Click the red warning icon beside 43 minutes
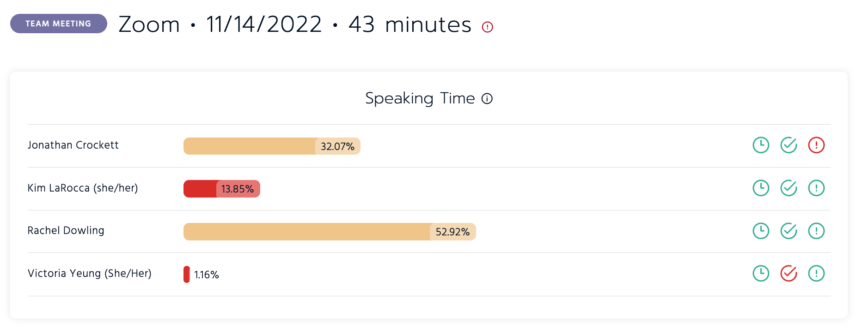This screenshot has width=868, height=336. tap(488, 27)
